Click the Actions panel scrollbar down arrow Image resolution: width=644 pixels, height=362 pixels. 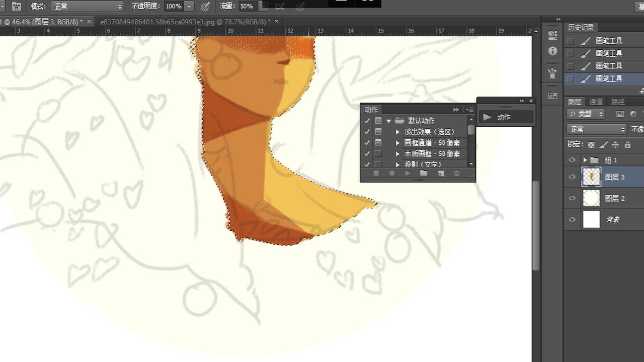tap(471, 164)
